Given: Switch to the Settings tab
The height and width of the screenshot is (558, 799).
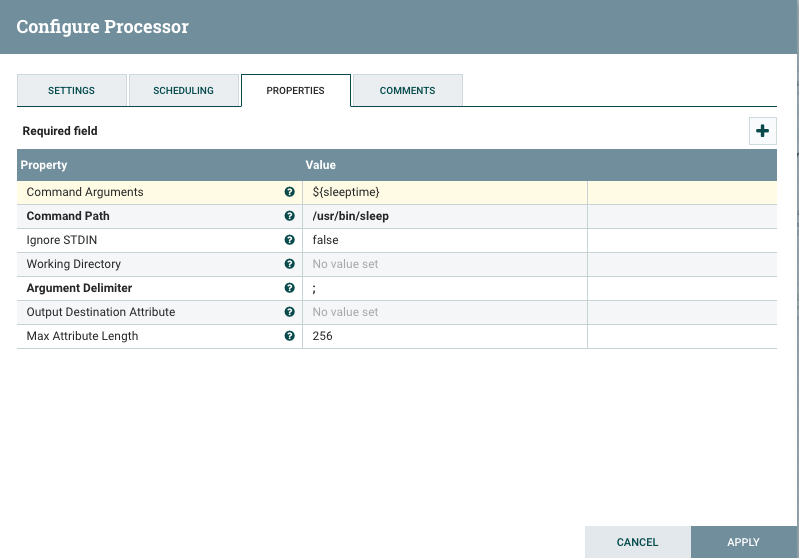Looking at the screenshot, I should [72, 90].
